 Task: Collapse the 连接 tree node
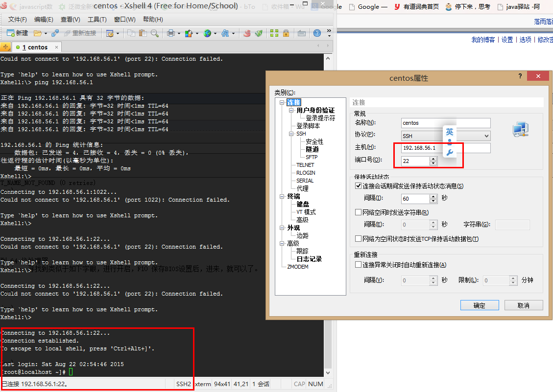(282, 103)
